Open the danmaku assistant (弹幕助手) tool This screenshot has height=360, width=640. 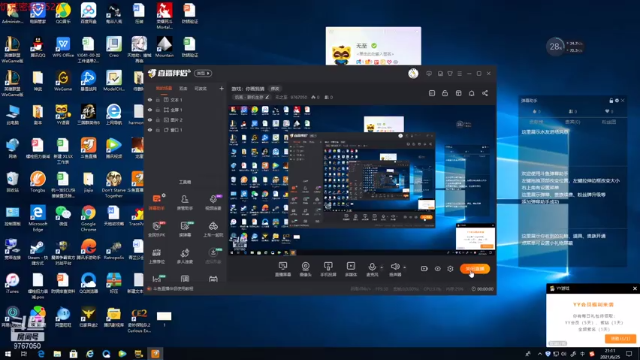(x=157, y=202)
